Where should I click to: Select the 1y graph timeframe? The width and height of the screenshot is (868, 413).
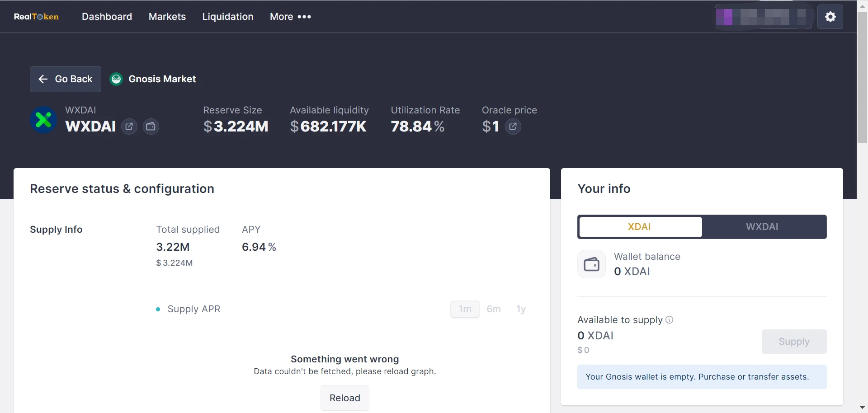[x=521, y=309]
